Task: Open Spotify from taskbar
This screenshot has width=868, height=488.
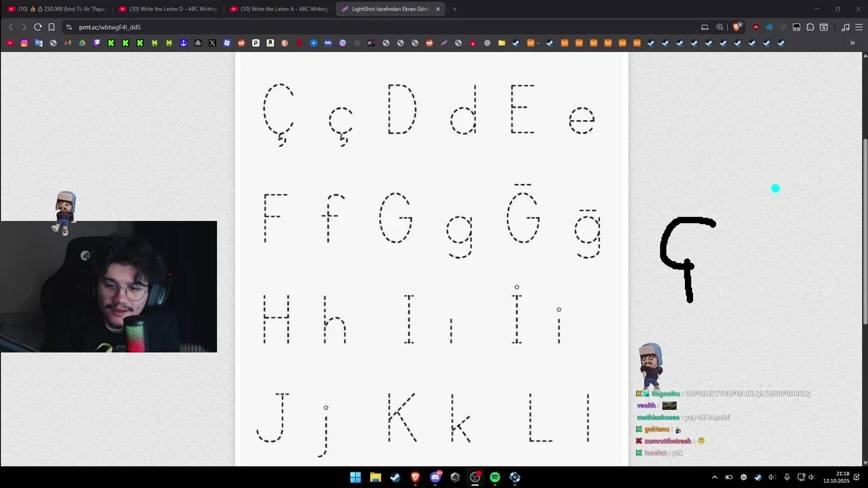Action: tap(495, 477)
